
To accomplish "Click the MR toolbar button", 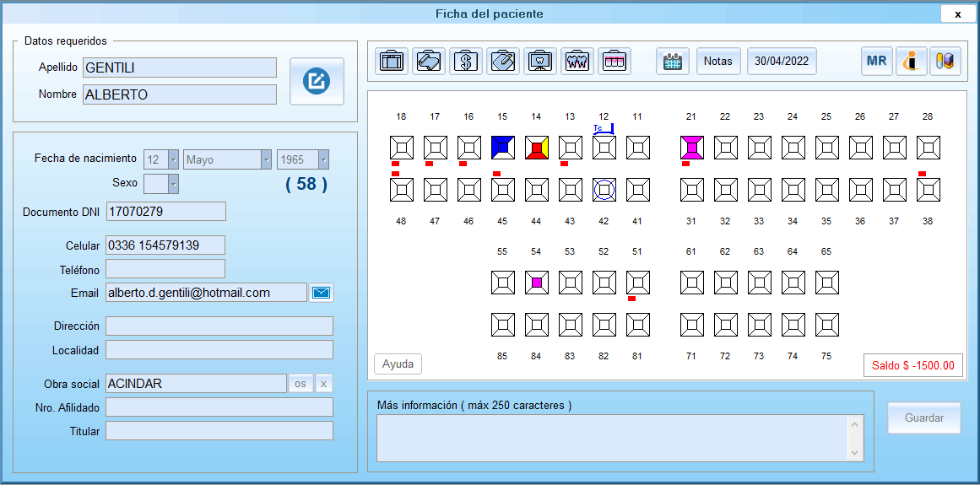I will pos(876,62).
